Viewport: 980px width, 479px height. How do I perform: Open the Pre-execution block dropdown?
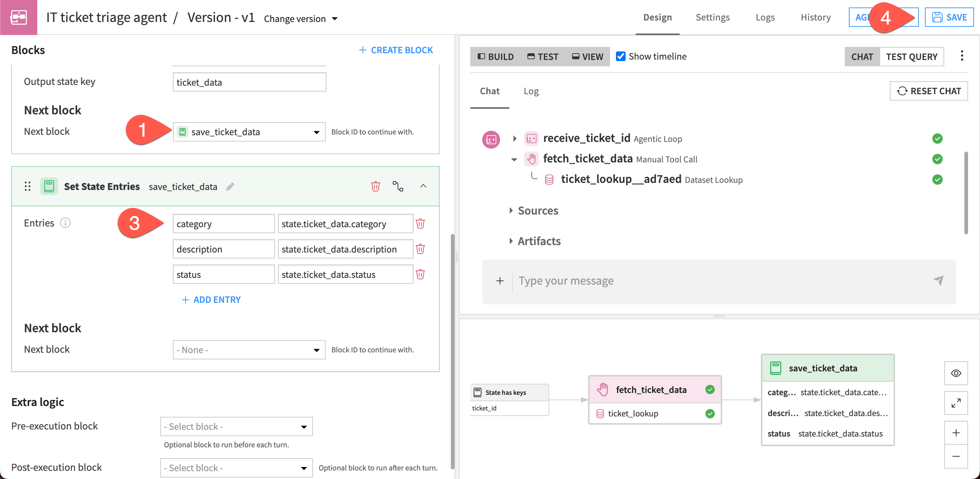pyautogui.click(x=236, y=426)
